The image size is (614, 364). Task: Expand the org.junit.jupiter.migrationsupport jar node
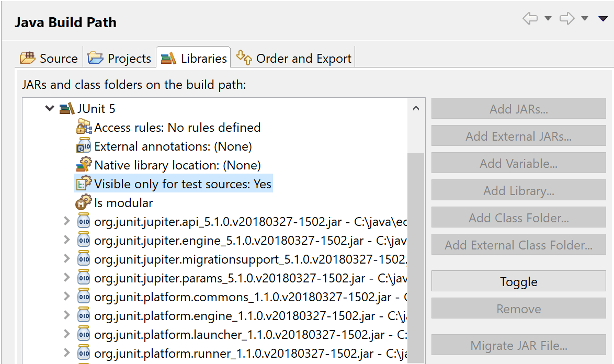pyautogui.click(x=67, y=259)
